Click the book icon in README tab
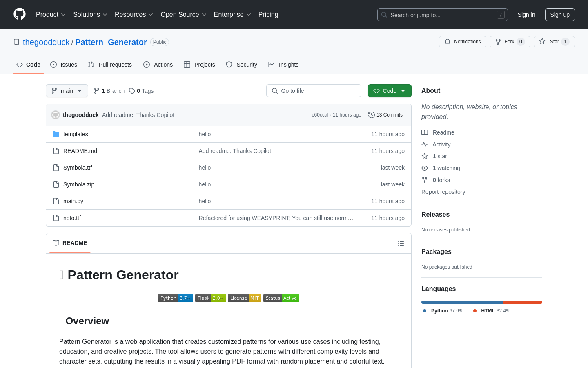The width and height of the screenshot is (588, 368). (x=56, y=243)
